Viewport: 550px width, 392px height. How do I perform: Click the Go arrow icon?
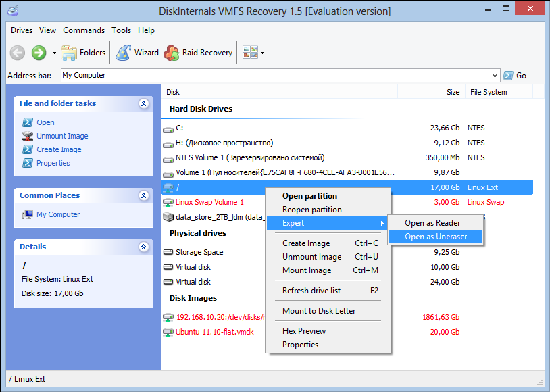tap(508, 76)
